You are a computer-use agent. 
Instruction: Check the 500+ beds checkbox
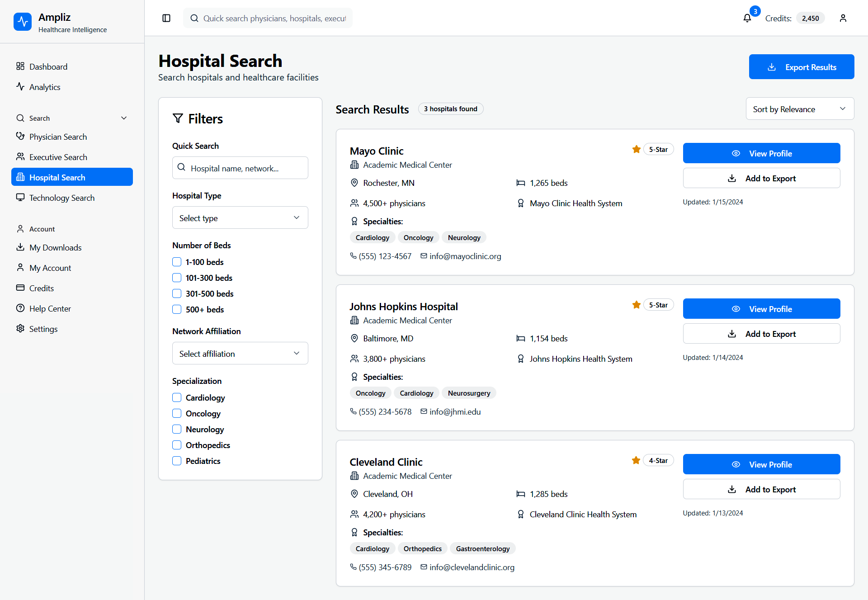click(x=177, y=309)
